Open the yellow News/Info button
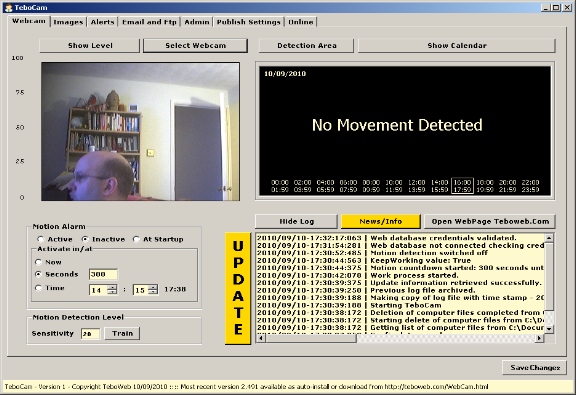576x395 pixels. [x=381, y=221]
